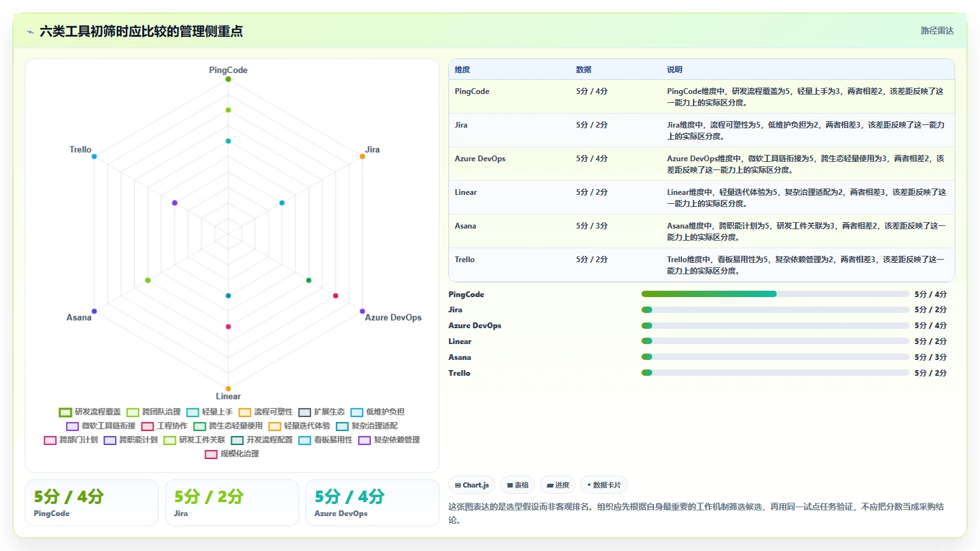Toggle the 看板易用性 legend item
The image size is (980, 551).
(x=325, y=440)
